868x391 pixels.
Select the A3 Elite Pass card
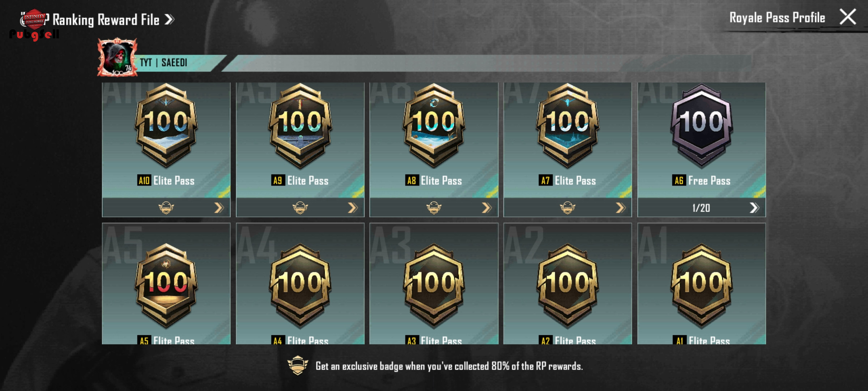click(434, 283)
